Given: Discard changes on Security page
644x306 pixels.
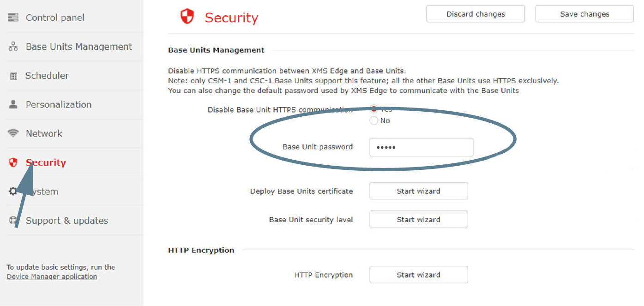Looking at the screenshot, I should pos(475,14).
